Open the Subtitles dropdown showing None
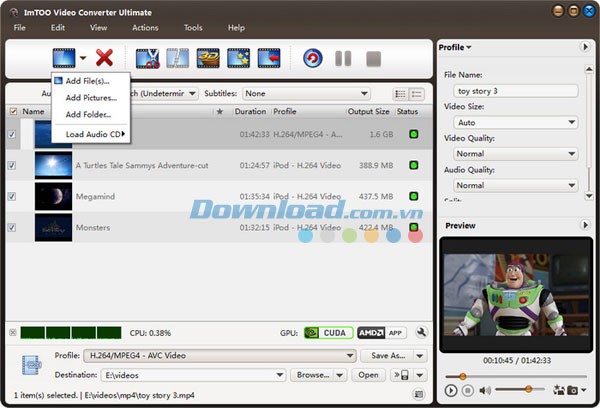The image size is (600, 408). (x=306, y=93)
